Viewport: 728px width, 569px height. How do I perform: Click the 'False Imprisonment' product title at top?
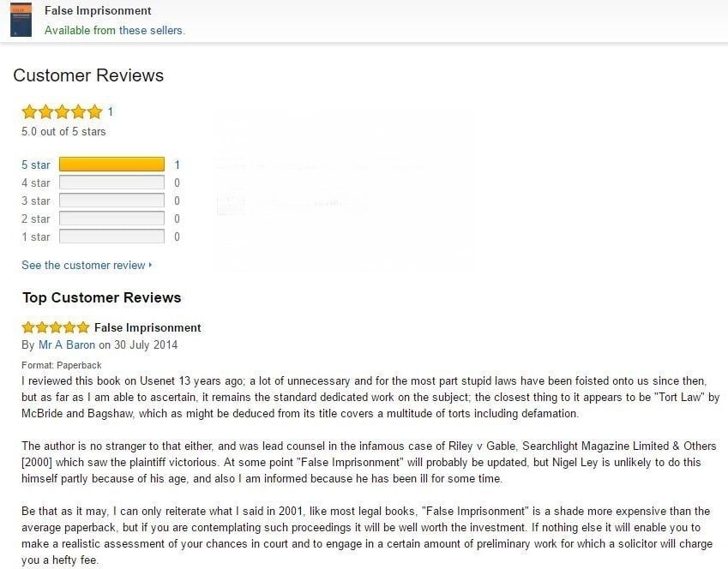[98, 10]
